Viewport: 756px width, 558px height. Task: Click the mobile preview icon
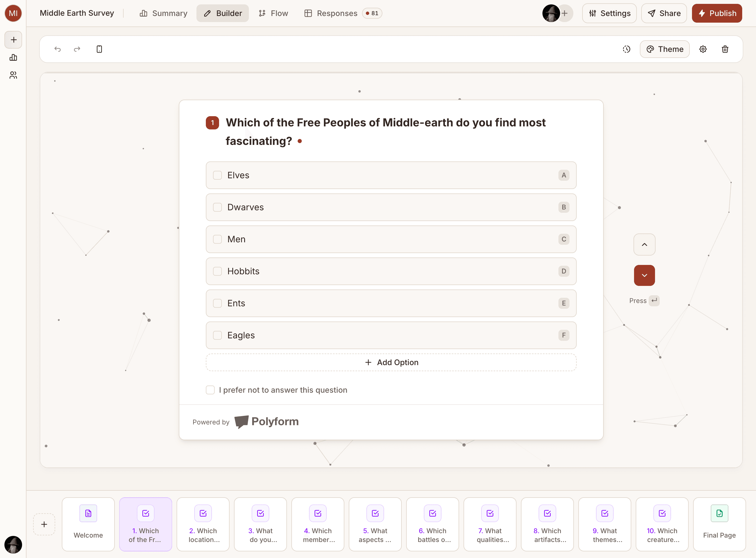pos(99,49)
